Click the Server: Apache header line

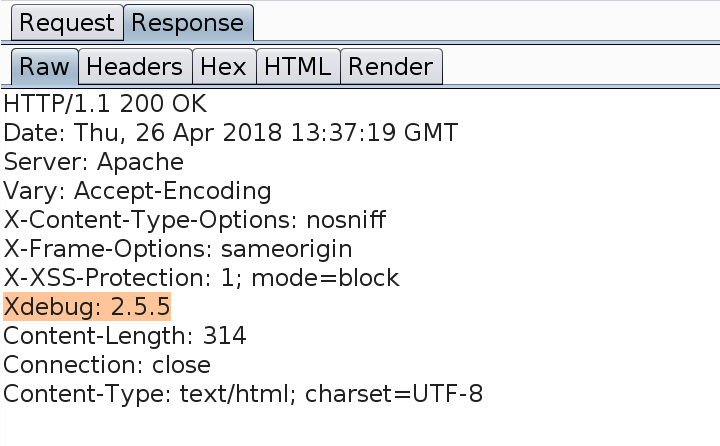pyautogui.click(x=94, y=161)
